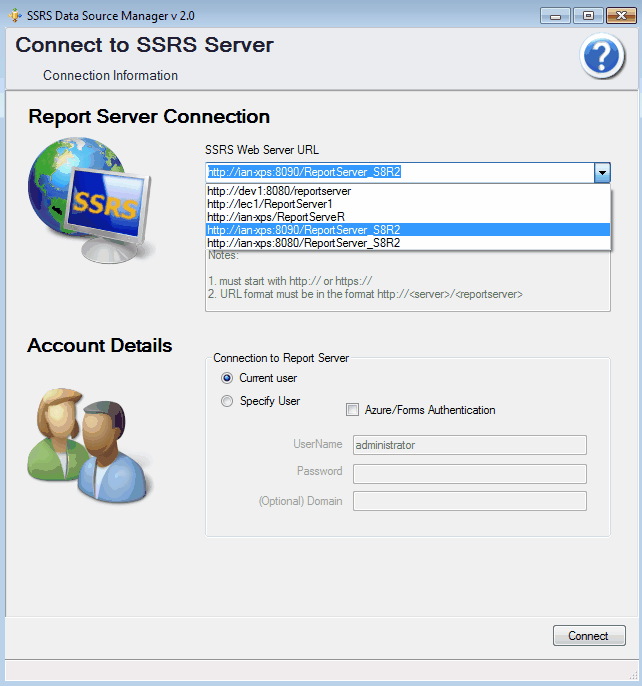Click the 'must start with http://' note
Screen dimensions: 642x686
click(290, 281)
